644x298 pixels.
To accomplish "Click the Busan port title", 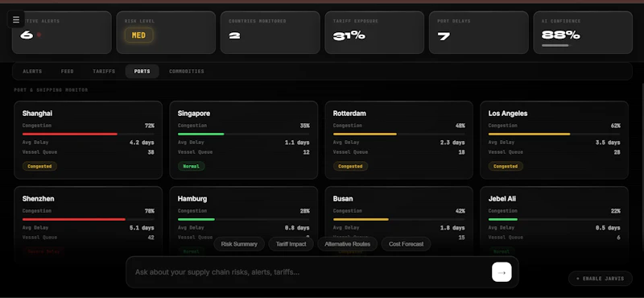I will (343, 199).
